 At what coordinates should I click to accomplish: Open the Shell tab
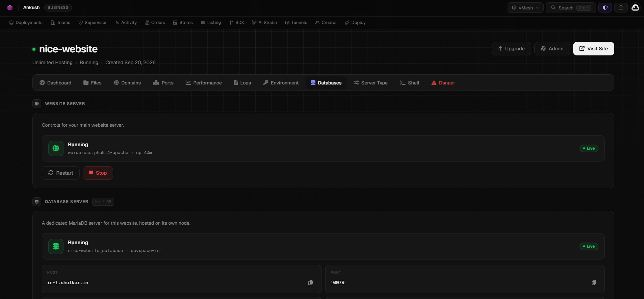click(409, 83)
